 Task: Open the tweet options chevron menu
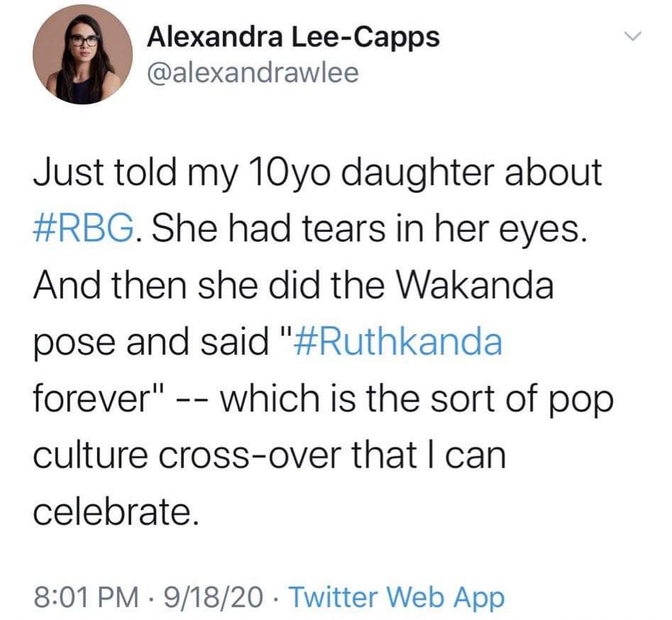pyautogui.click(x=632, y=36)
